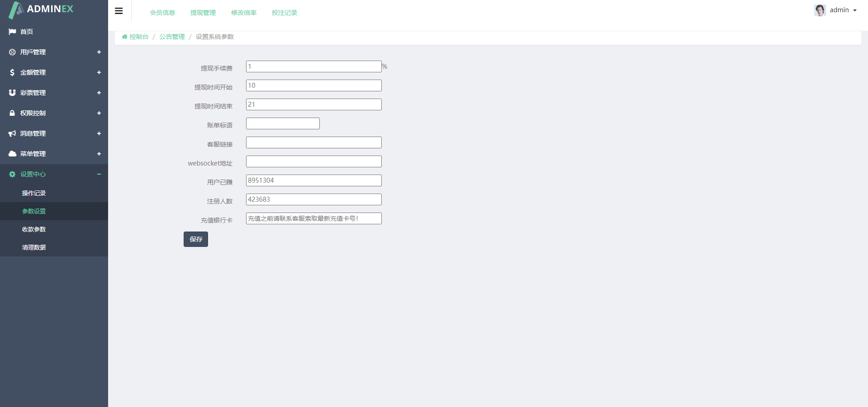
Task: Click the 充值银行卡 label
Action: coord(217,220)
